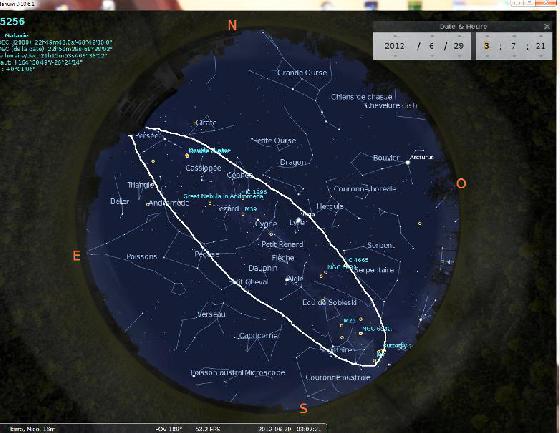
Task: Click the Dauphin constellation label
Action: pyautogui.click(x=263, y=268)
